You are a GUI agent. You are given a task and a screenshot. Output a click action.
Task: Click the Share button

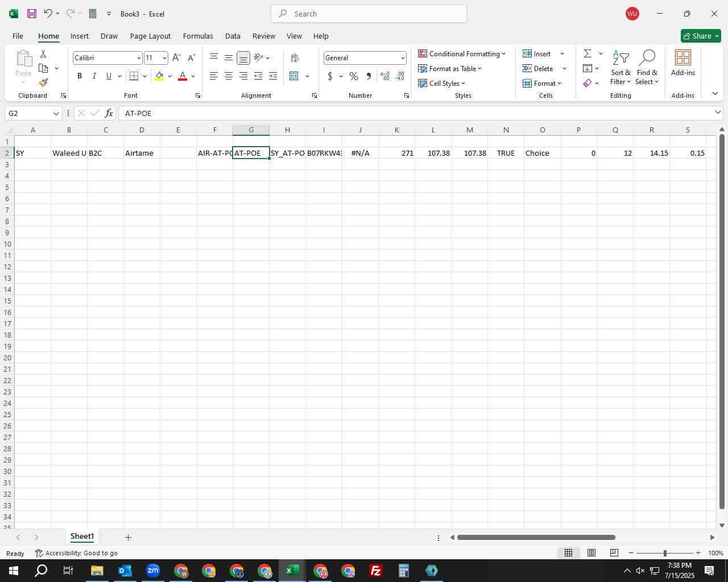[x=701, y=36]
